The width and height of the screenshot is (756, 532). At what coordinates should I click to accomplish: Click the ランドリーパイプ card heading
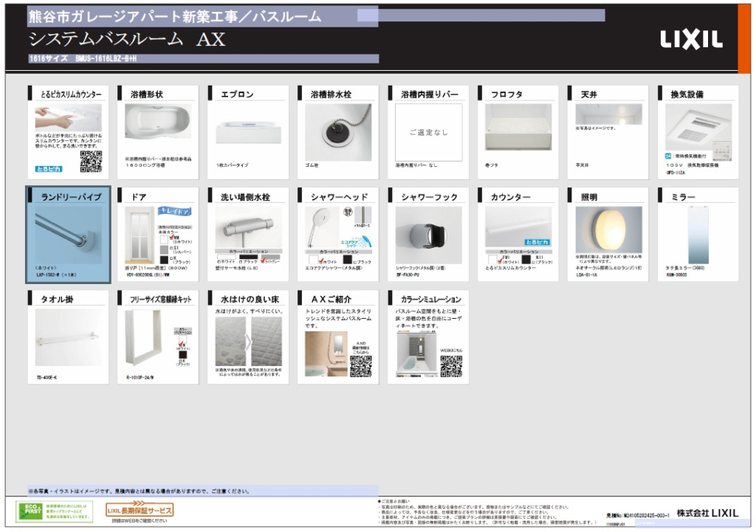coord(72,196)
